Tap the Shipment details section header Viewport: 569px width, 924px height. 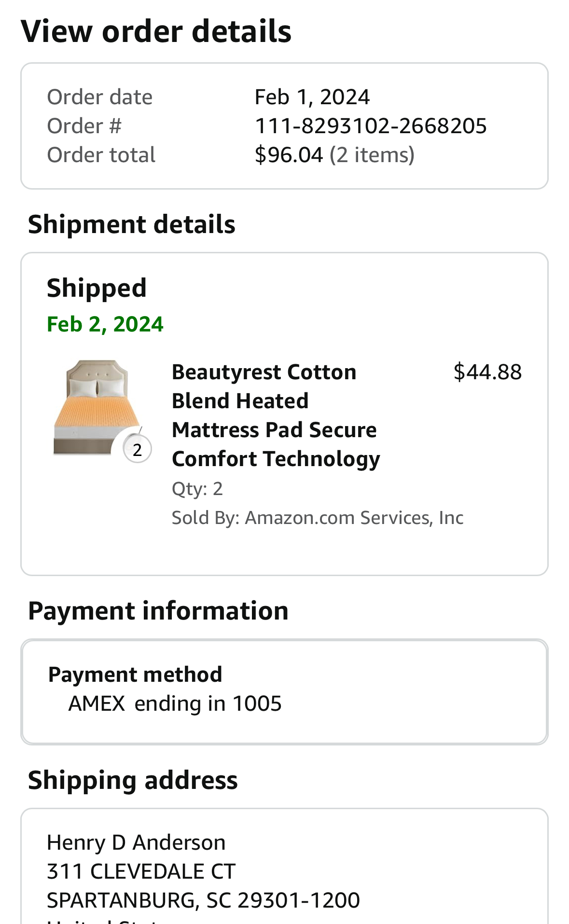132,225
